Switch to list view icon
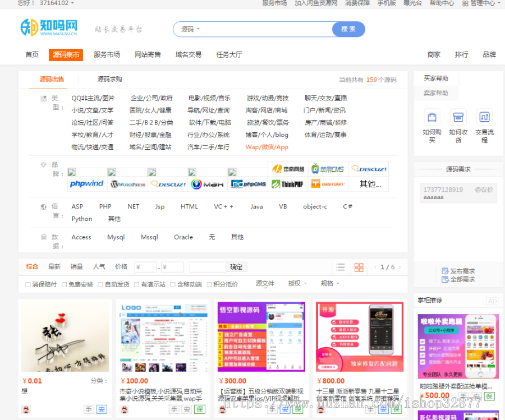This screenshot has width=505, height=420. (341, 267)
